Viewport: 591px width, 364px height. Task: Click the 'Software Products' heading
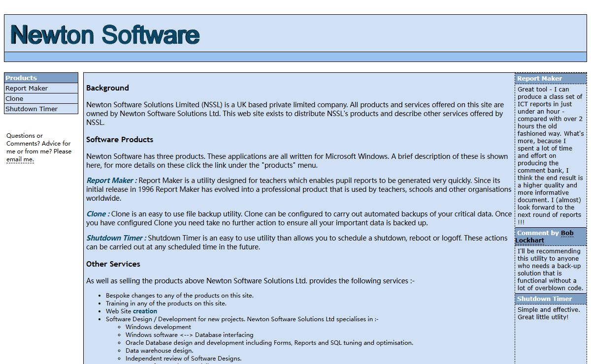pos(120,140)
